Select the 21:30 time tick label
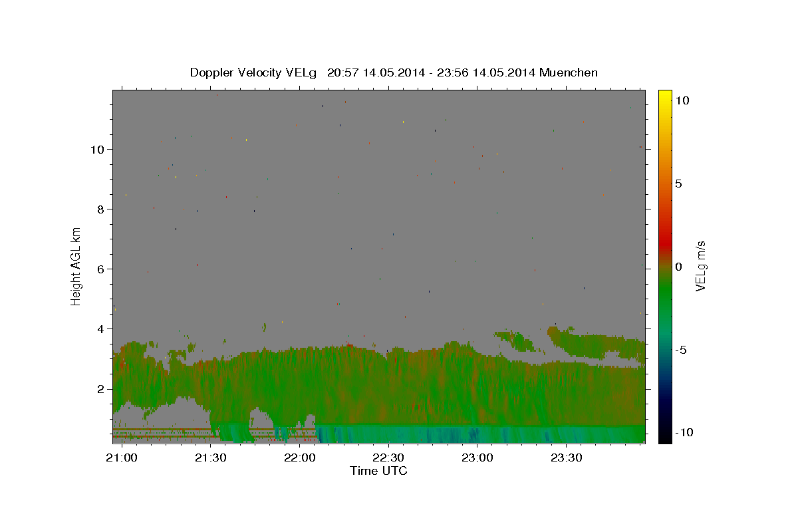The image size is (798, 532). [x=211, y=458]
